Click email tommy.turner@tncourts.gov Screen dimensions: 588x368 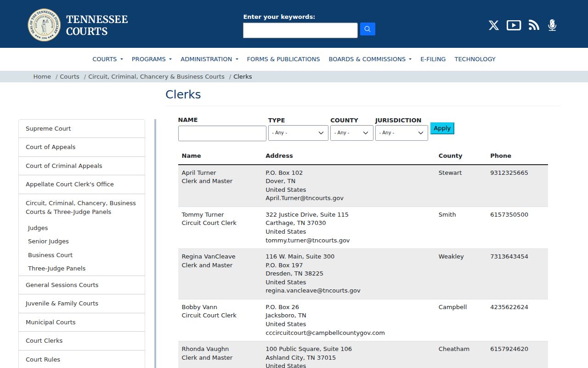coord(308,240)
